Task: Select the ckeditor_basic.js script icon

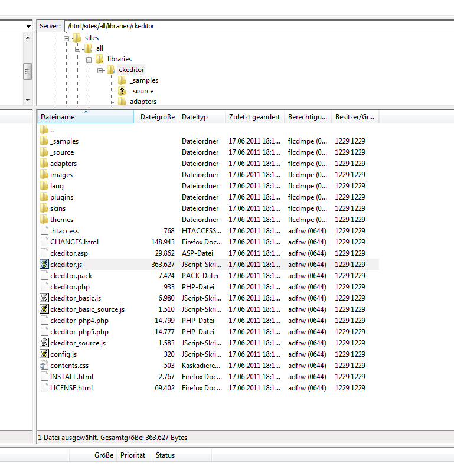Action: tap(44, 298)
